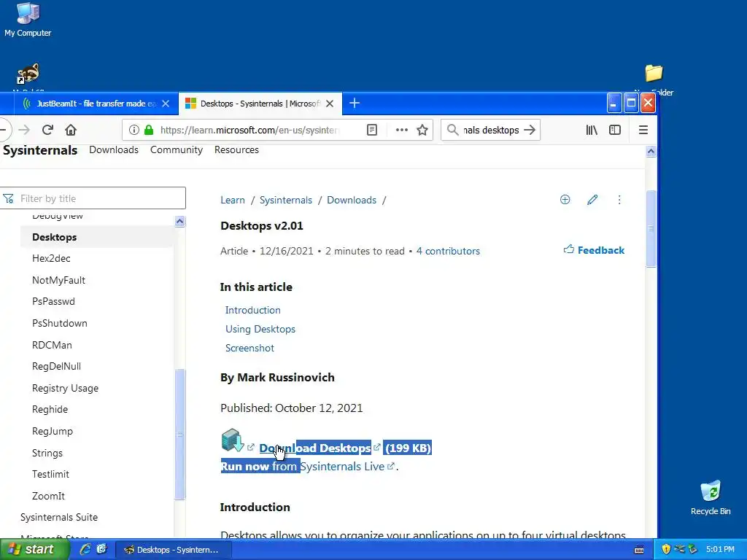Open the folder icon on desktop
Screen dimensions: 747x560
[x=654, y=74]
